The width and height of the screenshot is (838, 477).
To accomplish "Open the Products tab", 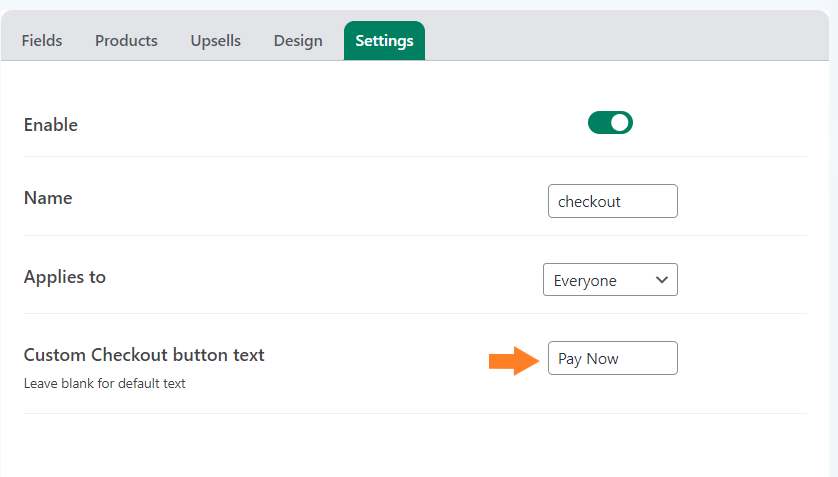I will pos(126,41).
